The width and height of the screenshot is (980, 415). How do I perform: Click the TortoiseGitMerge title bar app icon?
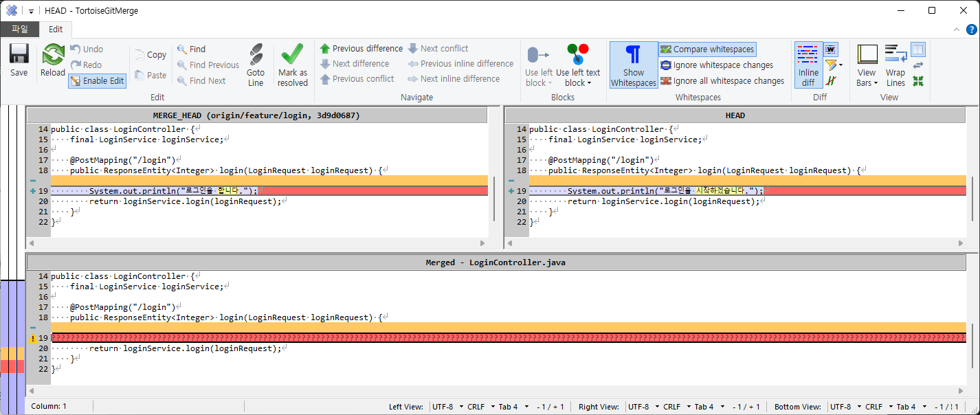(x=11, y=10)
